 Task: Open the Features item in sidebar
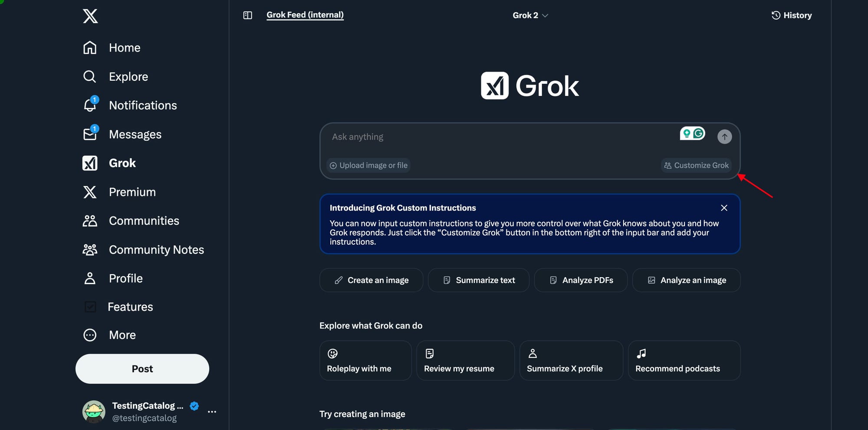118,307
